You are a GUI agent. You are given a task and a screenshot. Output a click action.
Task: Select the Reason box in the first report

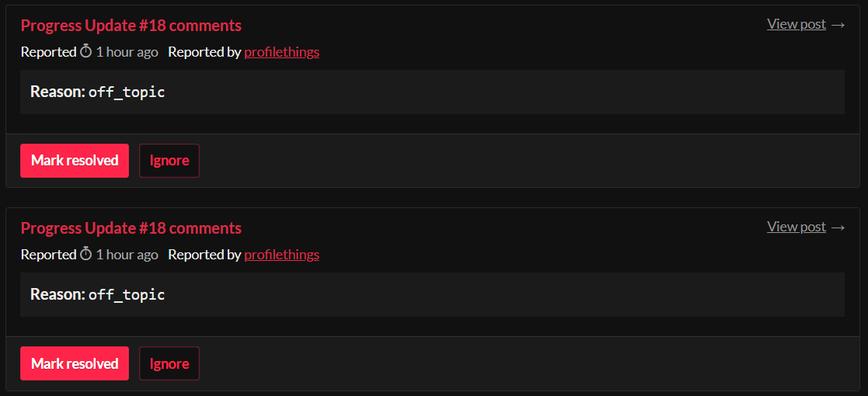click(x=432, y=92)
